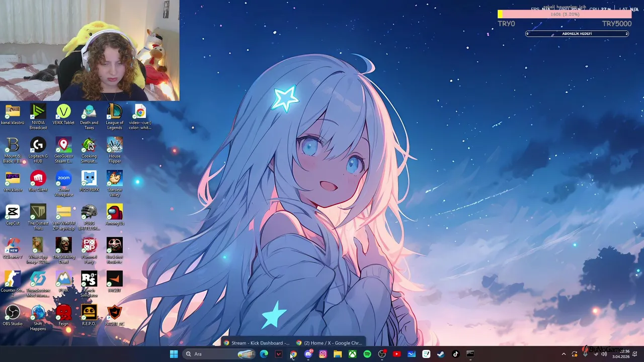Select The Walking Dead game icon

[63, 251]
